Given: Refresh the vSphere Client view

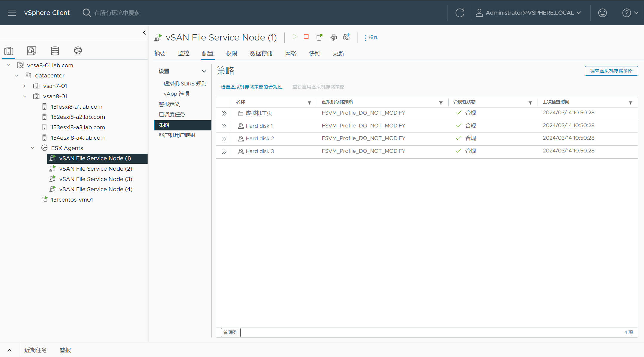Looking at the screenshot, I should [460, 13].
